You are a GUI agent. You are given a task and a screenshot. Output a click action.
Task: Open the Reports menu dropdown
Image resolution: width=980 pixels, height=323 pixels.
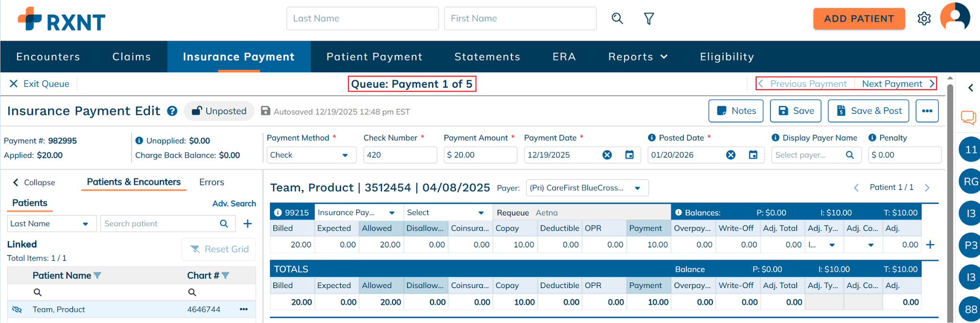(637, 56)
